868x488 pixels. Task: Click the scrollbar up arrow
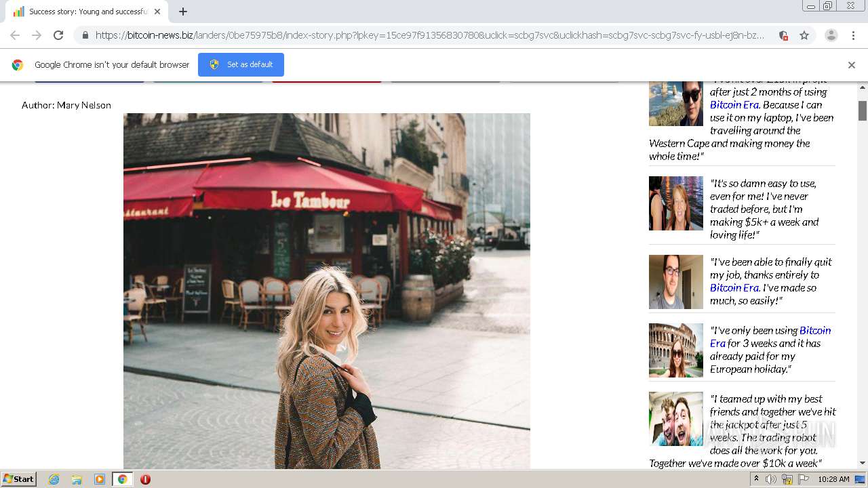[x=863, y=87]
